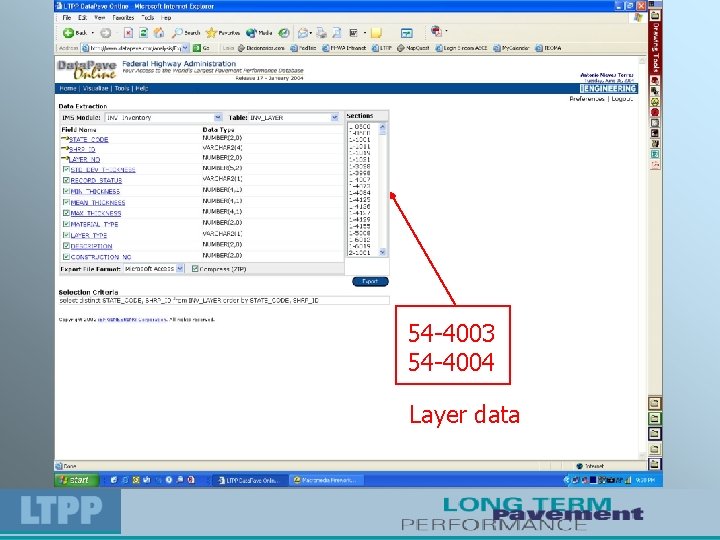
Task: Toggle CONSTRUCTION_NO field checkbox
Action: click(x=66, y=257)
